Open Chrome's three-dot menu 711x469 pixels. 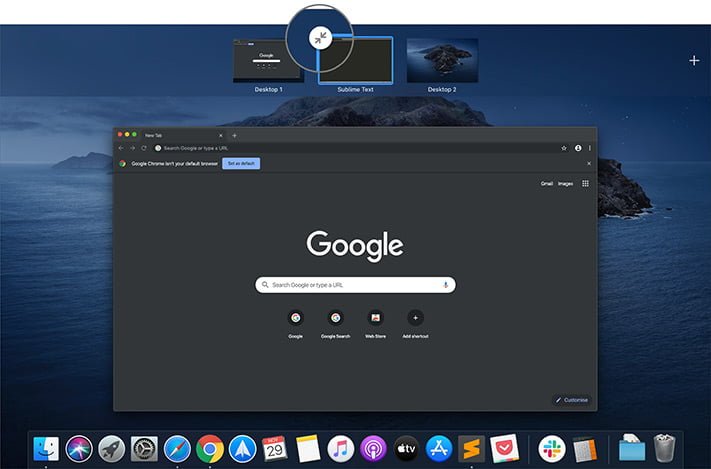590,148
